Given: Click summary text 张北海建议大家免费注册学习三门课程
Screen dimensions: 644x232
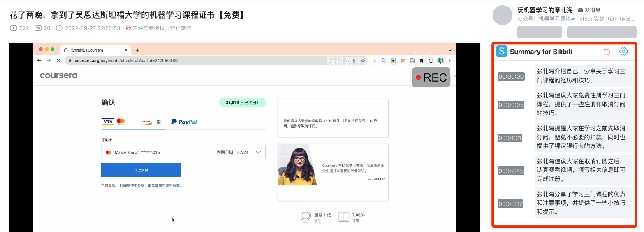Looking at the screenshot, I should point(583,105).
